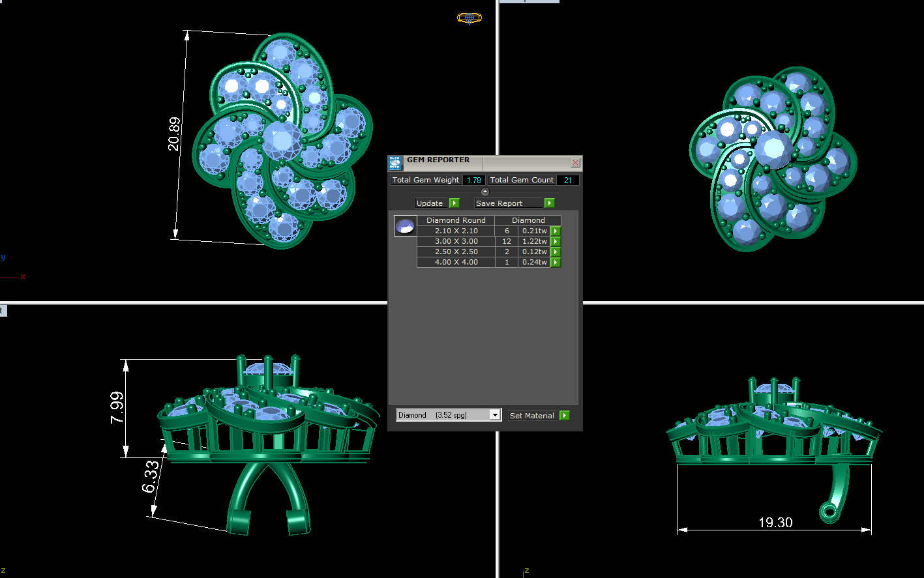The height and width of the screenshot is (578, 924).
Task: Select the round diamond gem thumbnail
Action: click(405, 226)
